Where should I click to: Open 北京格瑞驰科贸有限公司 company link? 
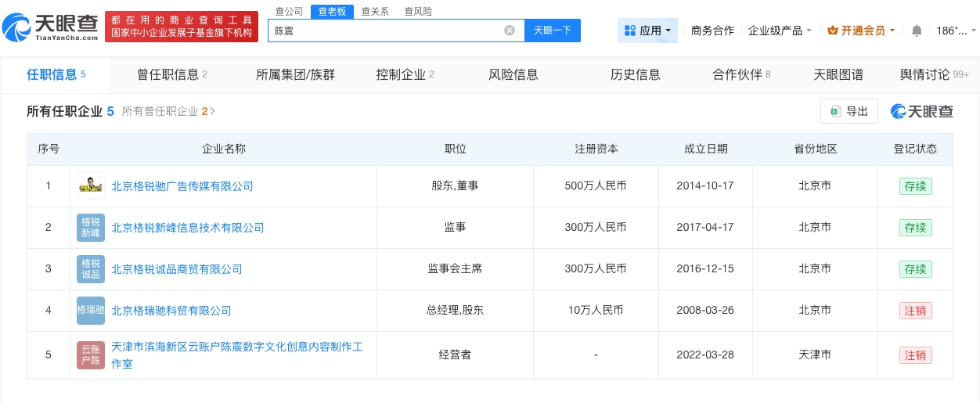tap(171, 311)
